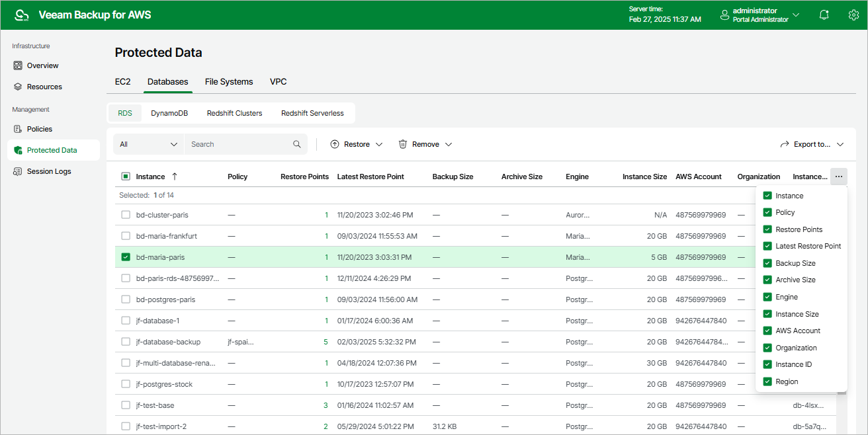Open the settings gear icon
This screenshot has height=435, width=868.
853,15
